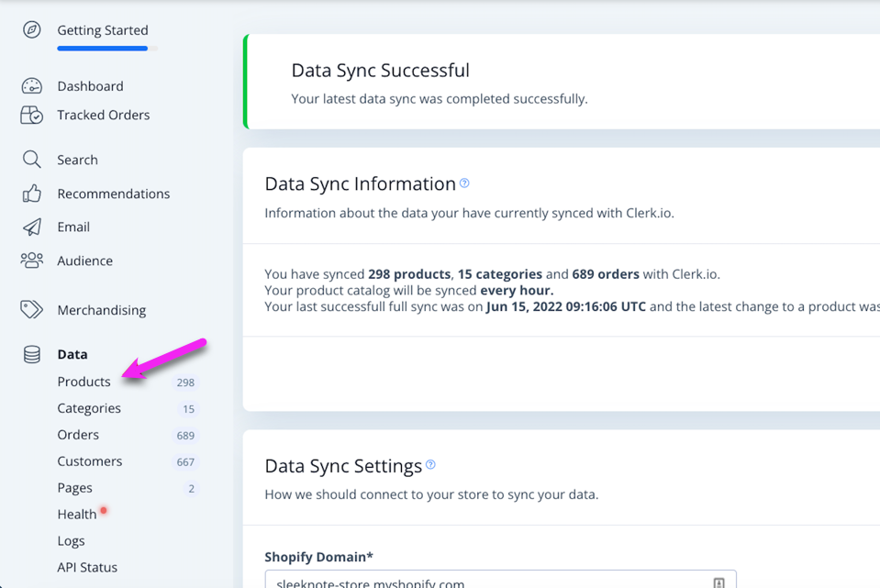Open Recommendations in sidebar

coord(114,194)
